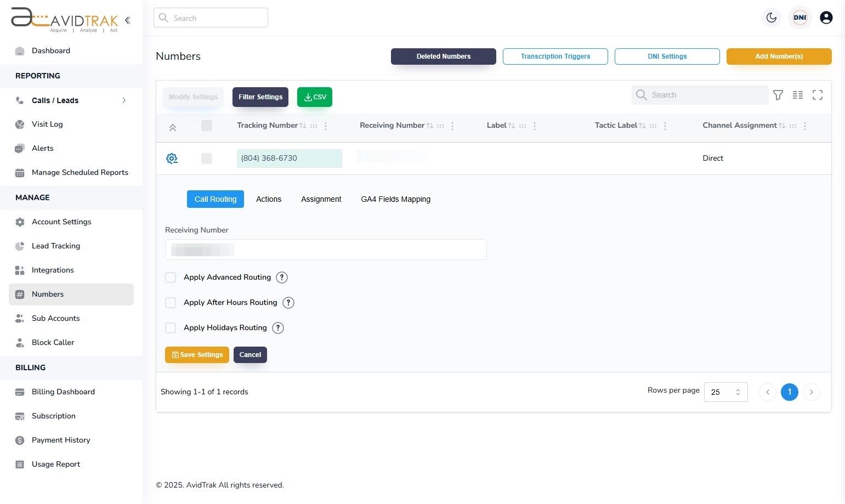Select the (804) 368-6730 row checkbox
845x504 pixels.
[207, 158]
